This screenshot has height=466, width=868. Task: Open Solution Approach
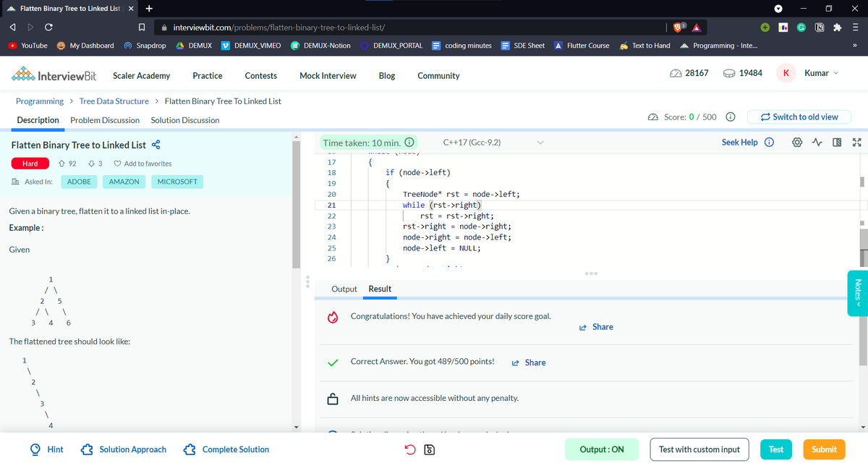pos(124,449)
